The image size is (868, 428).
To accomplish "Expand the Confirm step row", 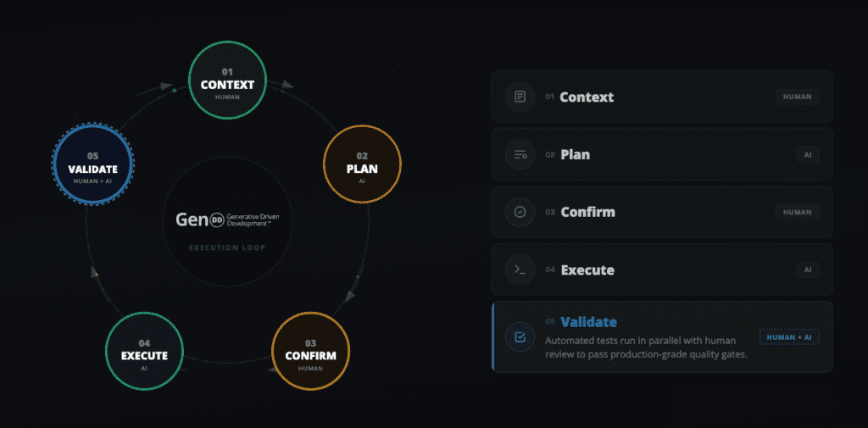I will click(x=661, y=212).
